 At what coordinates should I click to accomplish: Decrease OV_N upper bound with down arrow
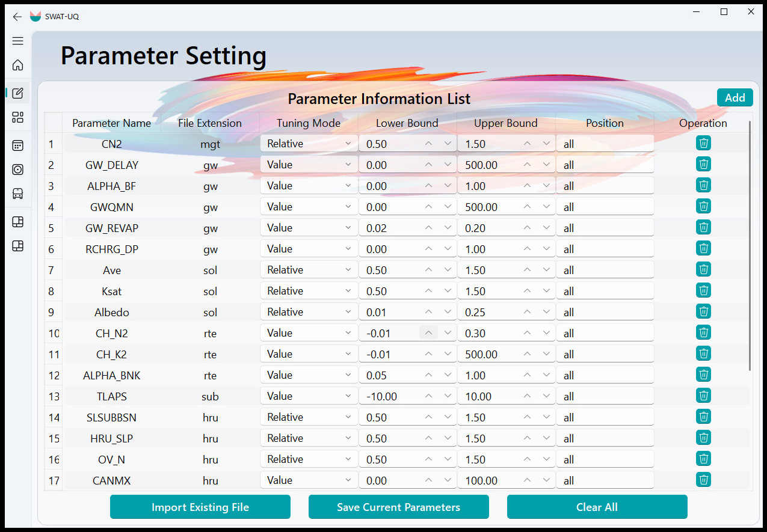[546, 459]
